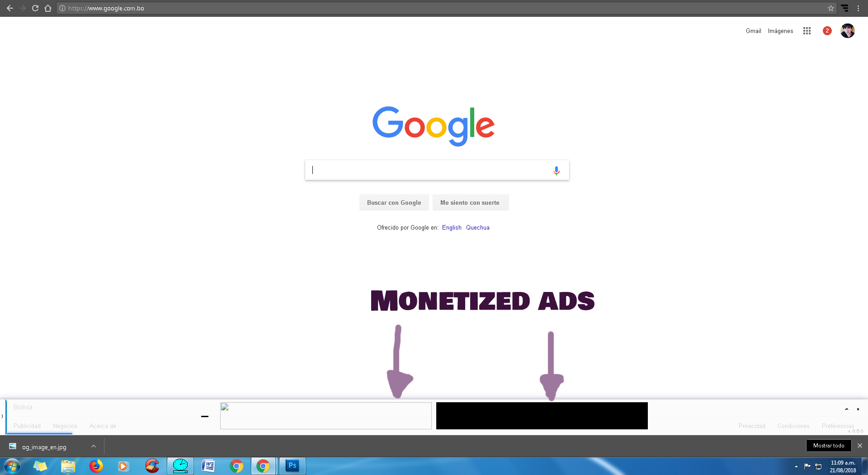Click the Me siento con suerte button
868x475 pixels.
tap(470, 202)
